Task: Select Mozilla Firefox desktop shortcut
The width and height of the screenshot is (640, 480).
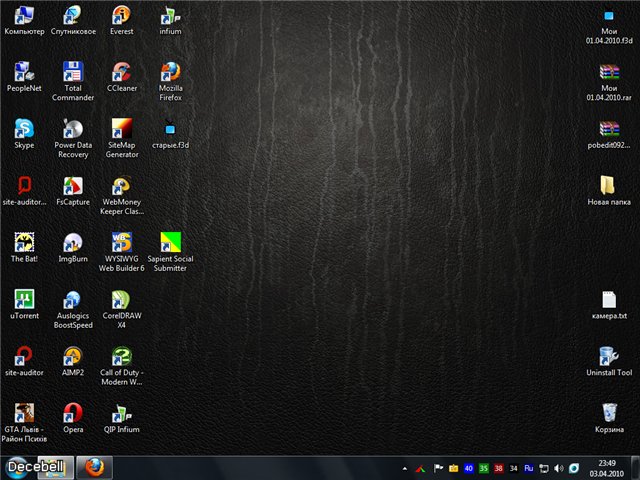Action: (x=170, y=82)
